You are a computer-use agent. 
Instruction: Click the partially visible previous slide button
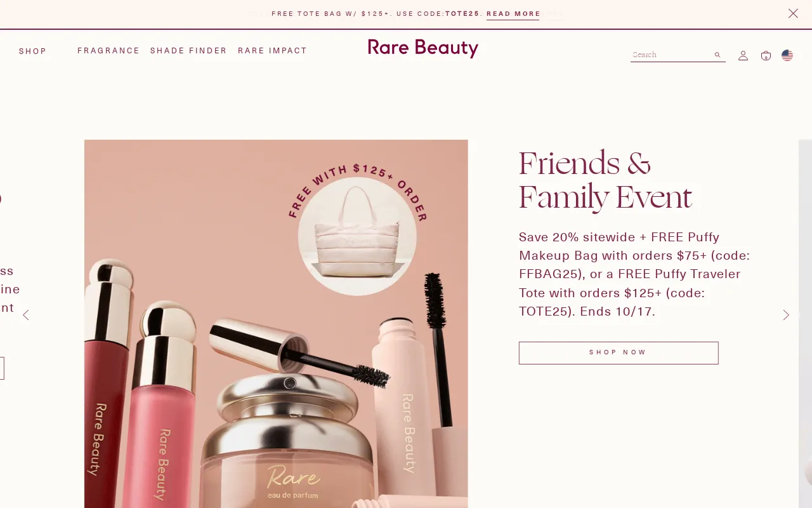(x=2, y=368)
